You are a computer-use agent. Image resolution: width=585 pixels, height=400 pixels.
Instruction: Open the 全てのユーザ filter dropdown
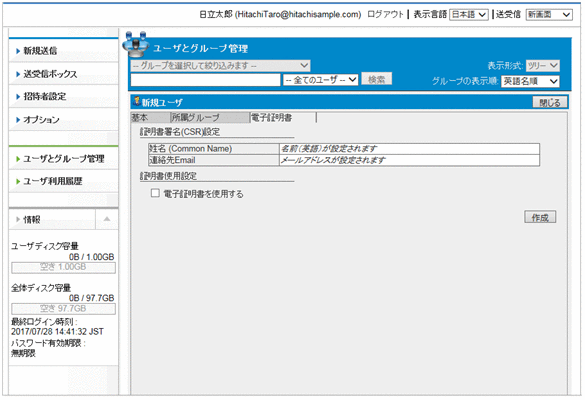(320, 80)
